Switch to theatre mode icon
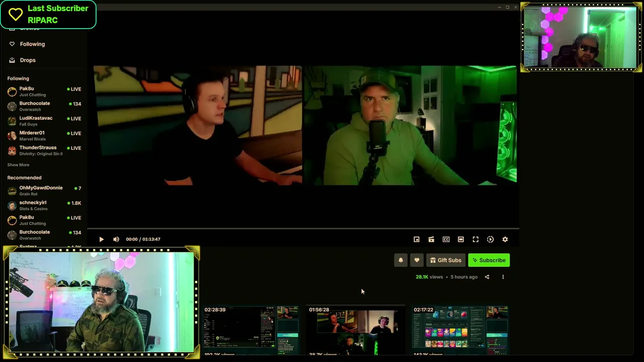Image resolution: width=644 pixels, height=362 pixels. [460, 239]
